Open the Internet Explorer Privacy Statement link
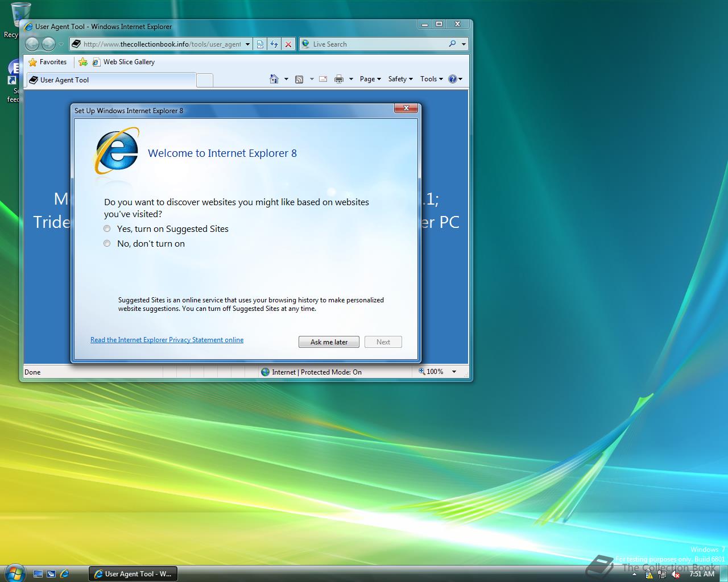The image size is (728, 582). tap(167, 340)
